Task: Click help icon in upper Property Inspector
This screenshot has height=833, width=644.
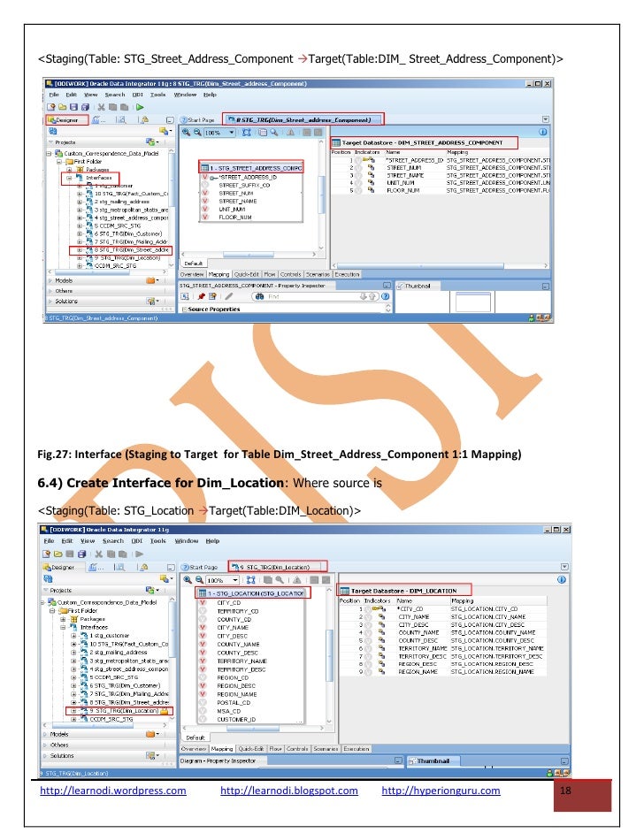Action: pyautogui.click(x=385, y=296)
